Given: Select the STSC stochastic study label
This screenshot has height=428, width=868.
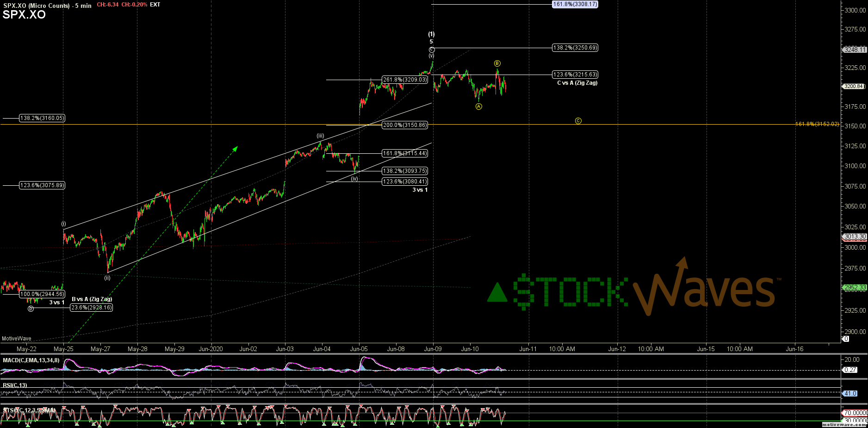Looking at the screenshot, I should 29,410.
